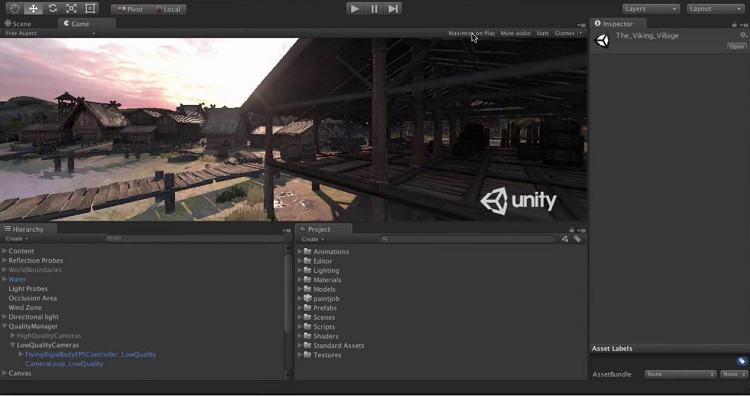This screenshot has height=396, width=750.
Task: Toggle the Stats overlay
Action: [x=542, y=33]
